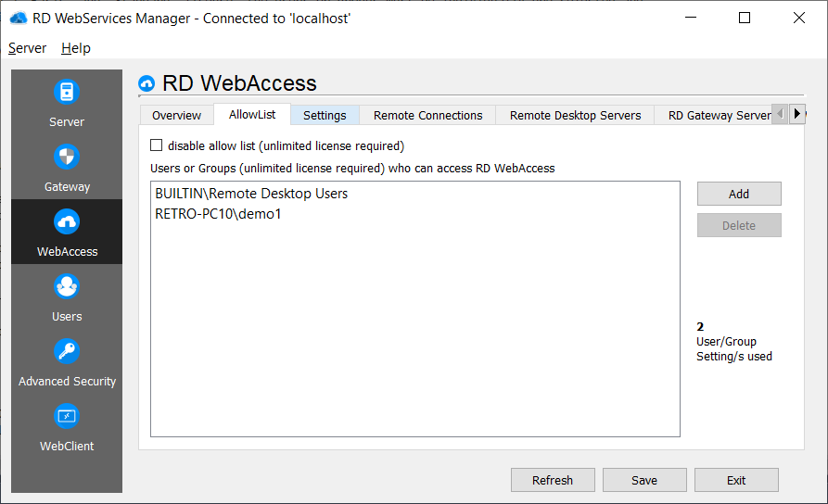Open the Users sidebar icon
828x504 pixels.
tap(67, 287)
